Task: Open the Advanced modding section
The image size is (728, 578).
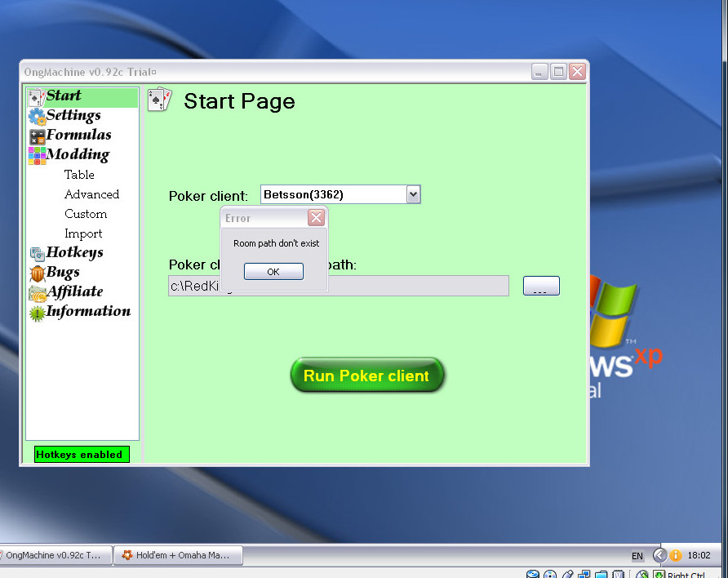Action: [x=92, y=194]
